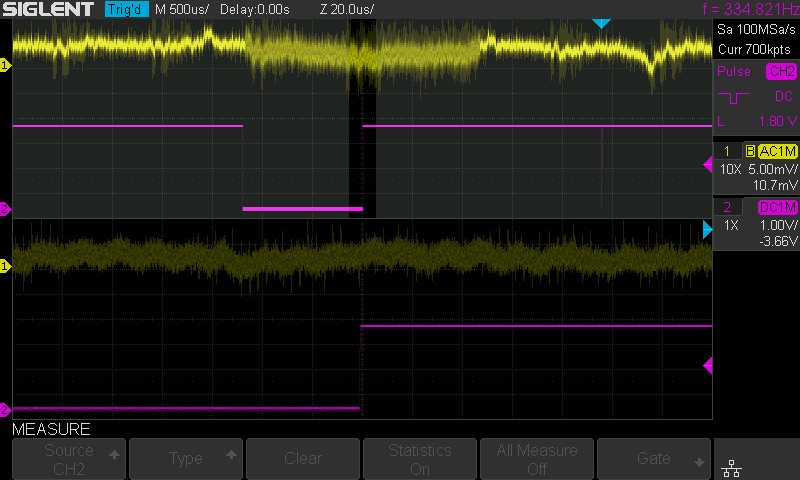Click the negative pulse polarity icon
The width and height of the screenshot is (800, 480).
pos(733,97)
